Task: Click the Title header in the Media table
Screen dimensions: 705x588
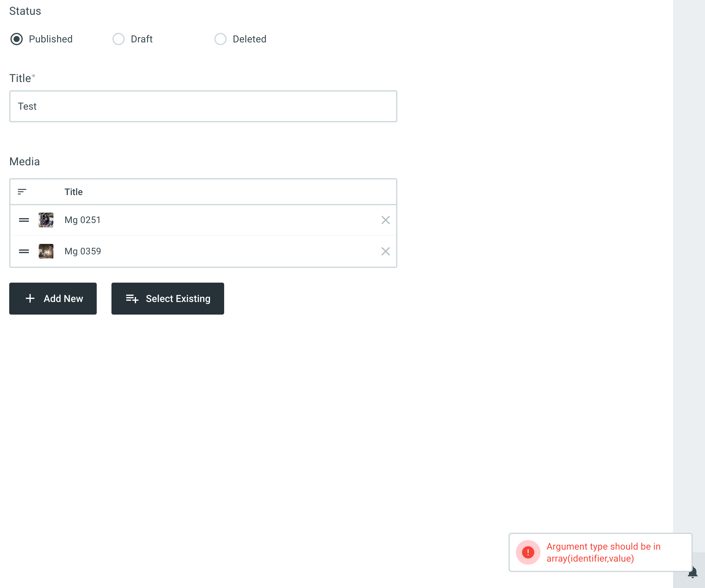Action: (73, 192)
